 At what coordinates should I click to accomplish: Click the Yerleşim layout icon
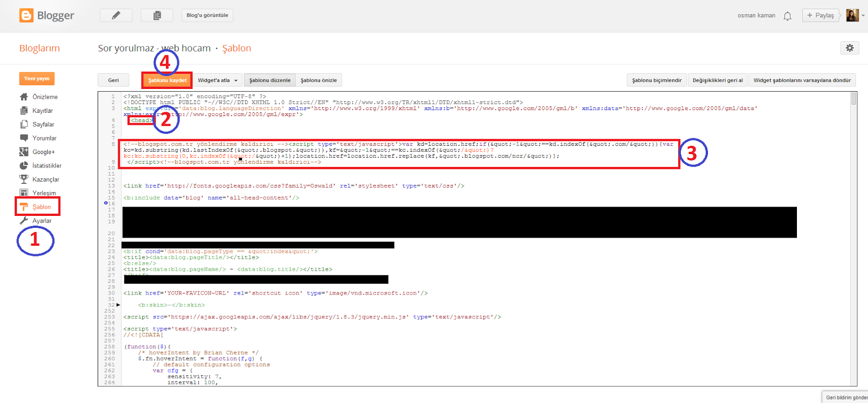point(24,193)
